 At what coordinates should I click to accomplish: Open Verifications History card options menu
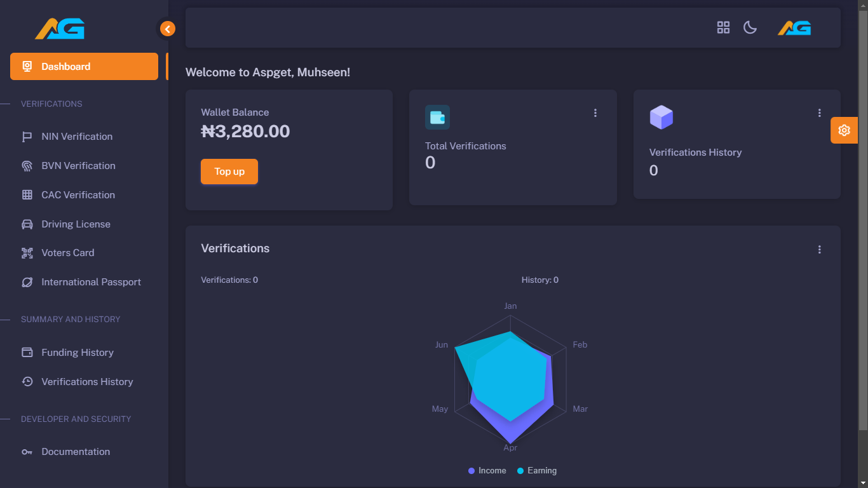(819, 113)
